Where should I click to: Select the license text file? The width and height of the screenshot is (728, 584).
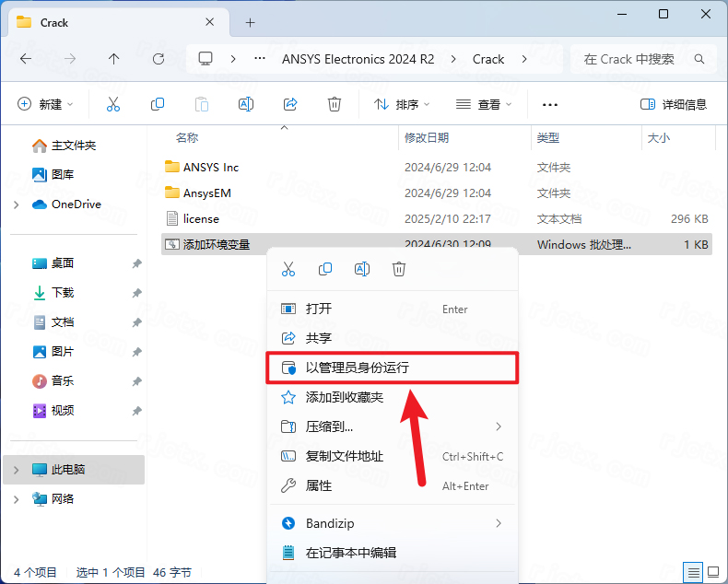click(x=201, y=219)
